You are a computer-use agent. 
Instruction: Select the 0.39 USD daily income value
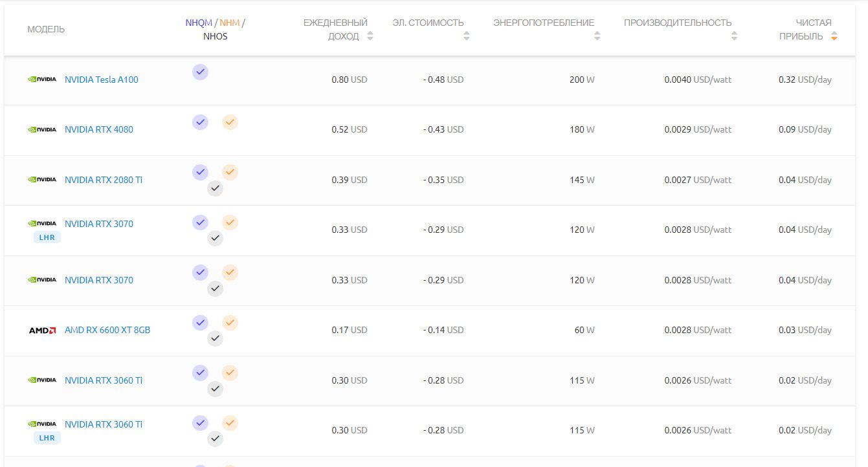[350, 180]
